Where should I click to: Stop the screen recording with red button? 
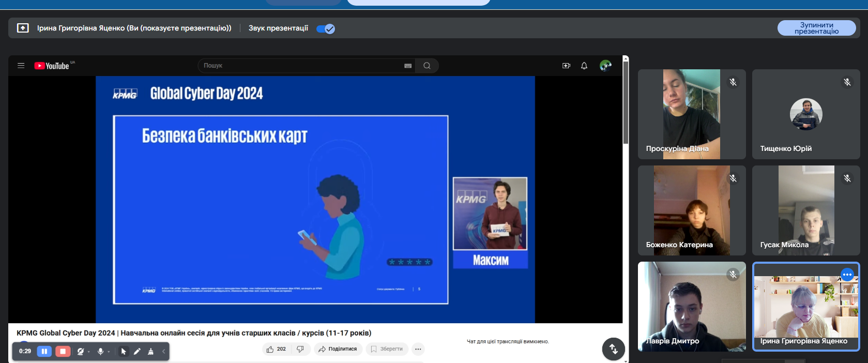coord(63,352)
